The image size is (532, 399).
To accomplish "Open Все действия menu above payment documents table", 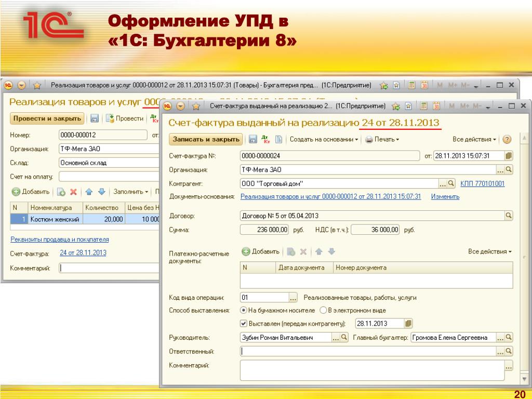I will 489,251.
